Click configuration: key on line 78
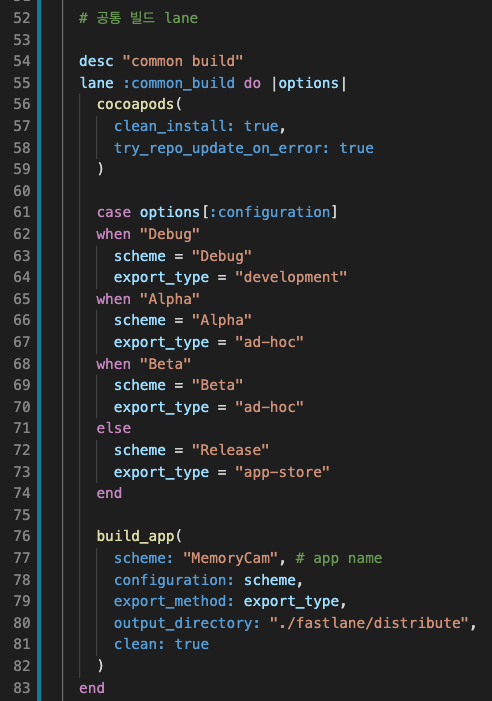The width and height of the screenshot is (492, 701). tap(174, 580)
